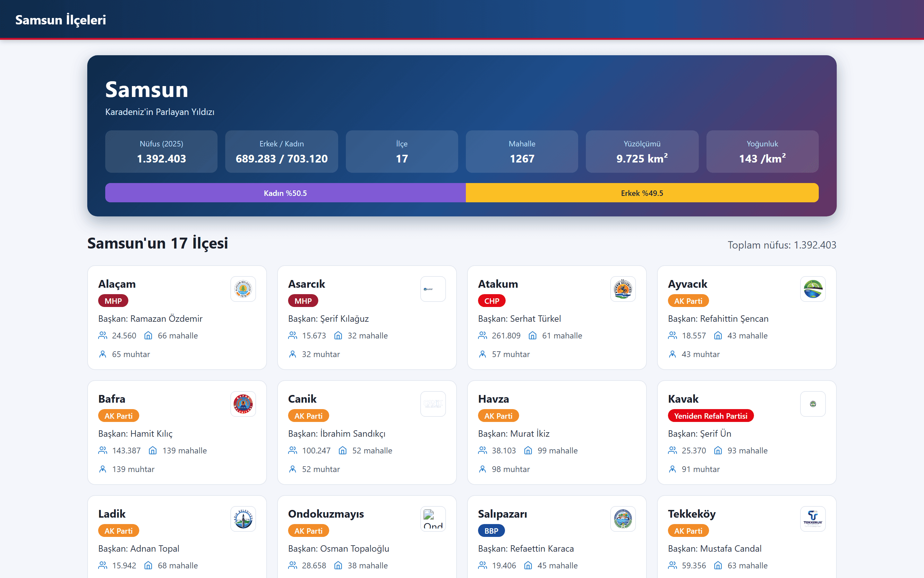Click the Kadın %50.5 purple bar segment
Image resolution: width=924 pixels, height=578 pixels.
(286, 193)
